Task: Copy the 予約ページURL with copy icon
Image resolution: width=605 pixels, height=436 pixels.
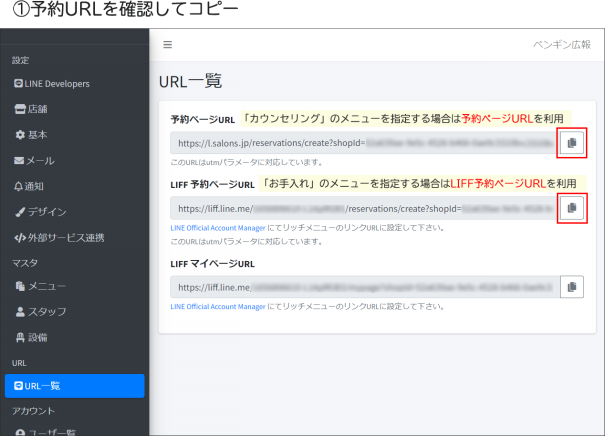Action: coord(571,143)
